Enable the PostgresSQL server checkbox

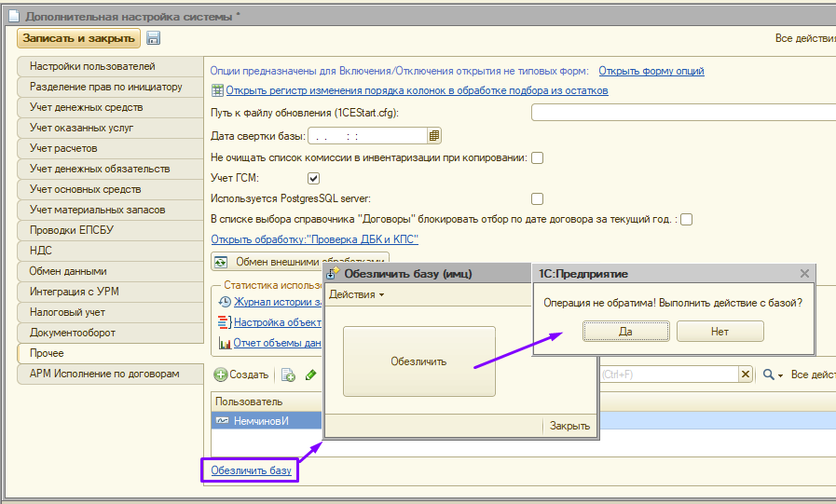coord(537,198)
